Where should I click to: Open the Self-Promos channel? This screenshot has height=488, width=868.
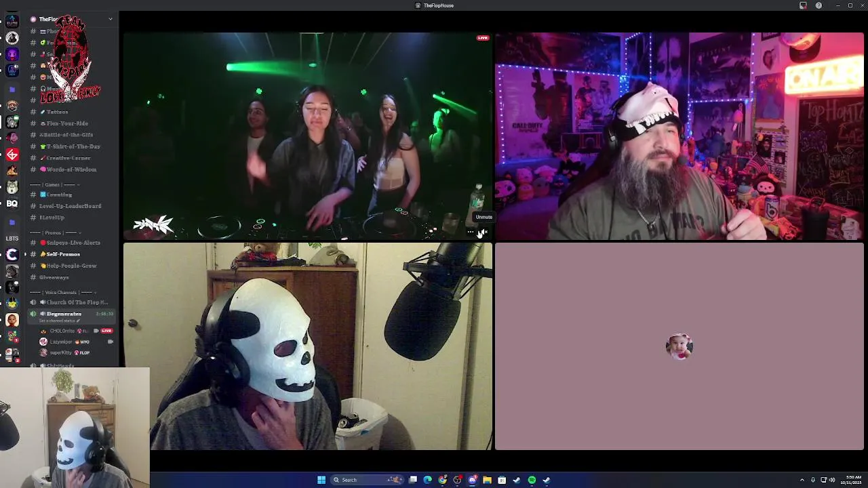click(62, 254)
